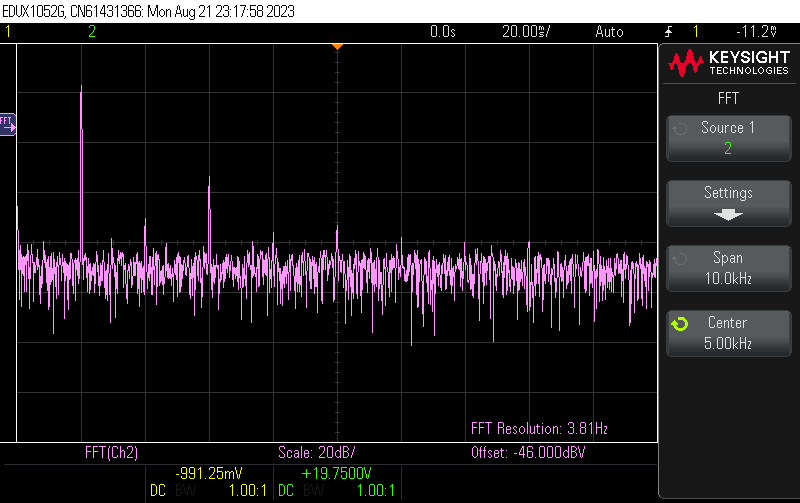Click the Offset: -46.000dBV readout

pos(528,452)
